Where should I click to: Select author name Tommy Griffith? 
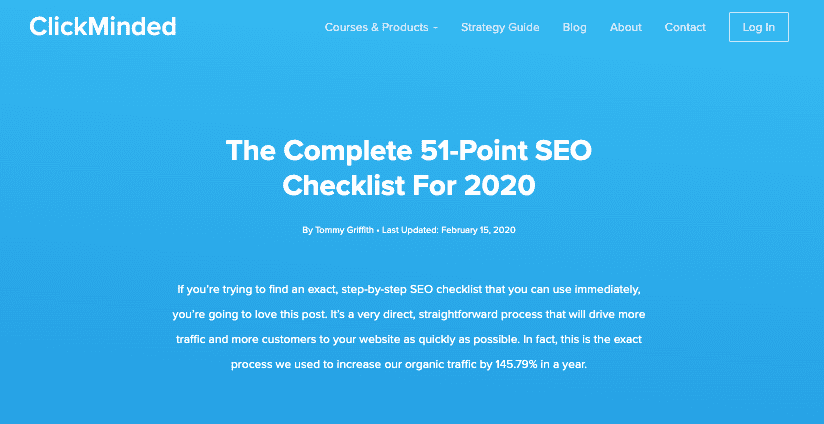345,230
